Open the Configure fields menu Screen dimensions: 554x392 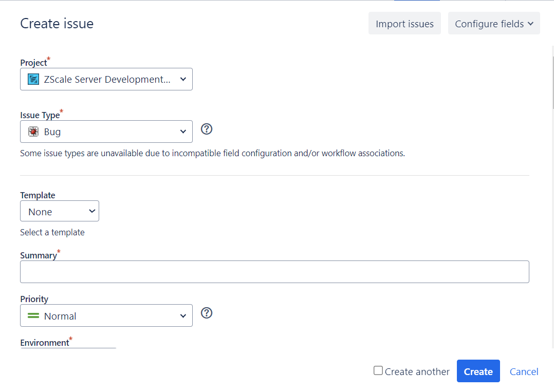point(493,24)
